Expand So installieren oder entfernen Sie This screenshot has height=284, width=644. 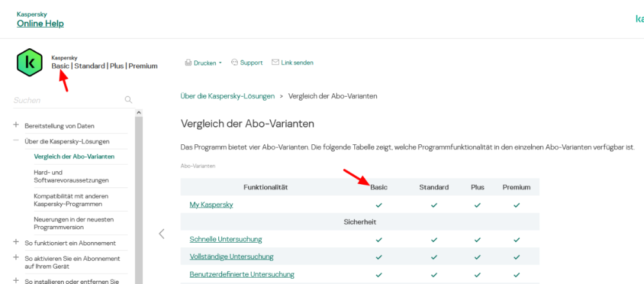[x=16, y=280]
